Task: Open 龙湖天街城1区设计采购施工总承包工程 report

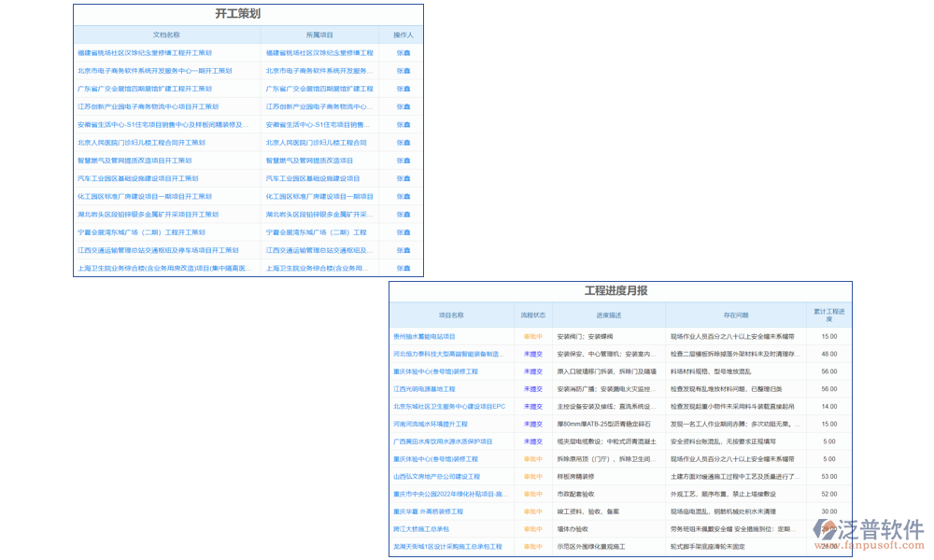Action: tap(447, 546)
